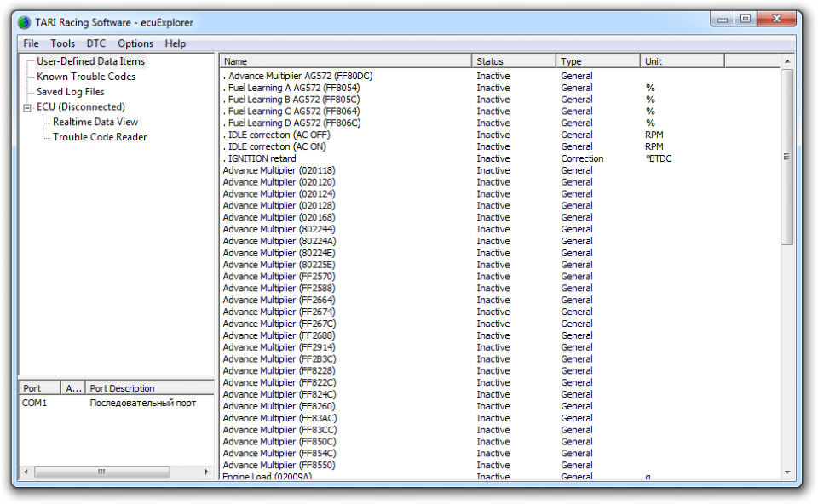Select IDLE correction (AC OFF) row

[x=500, y=135]
